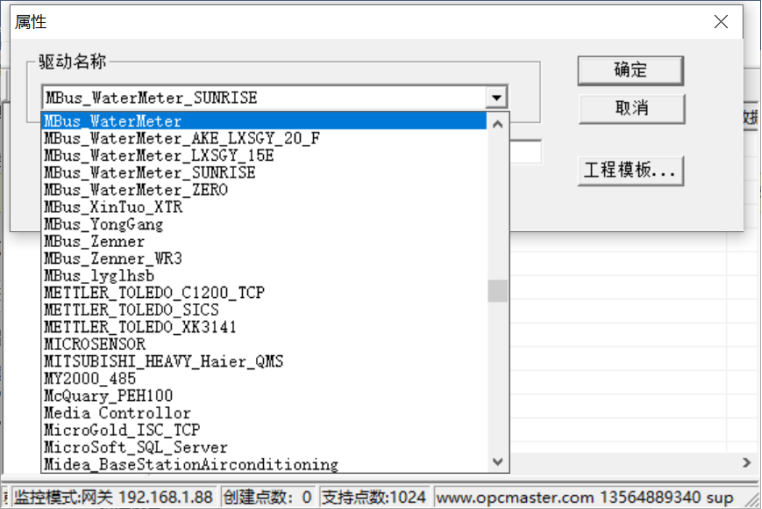Viewport: 762px width, 509px height.
Task: Select MBus_WaterMeter in the list
Action: point(264,121)
